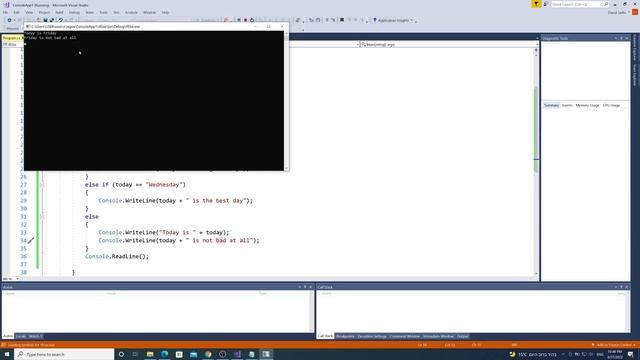
Task: Click the console window vertical scrollbar
Action: coord(286,100)
